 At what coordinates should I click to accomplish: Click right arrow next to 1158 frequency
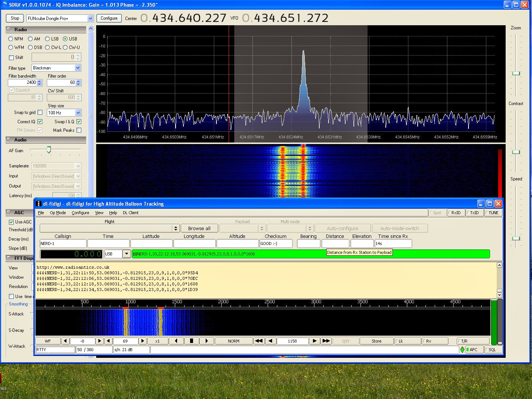tap(314, 341)
